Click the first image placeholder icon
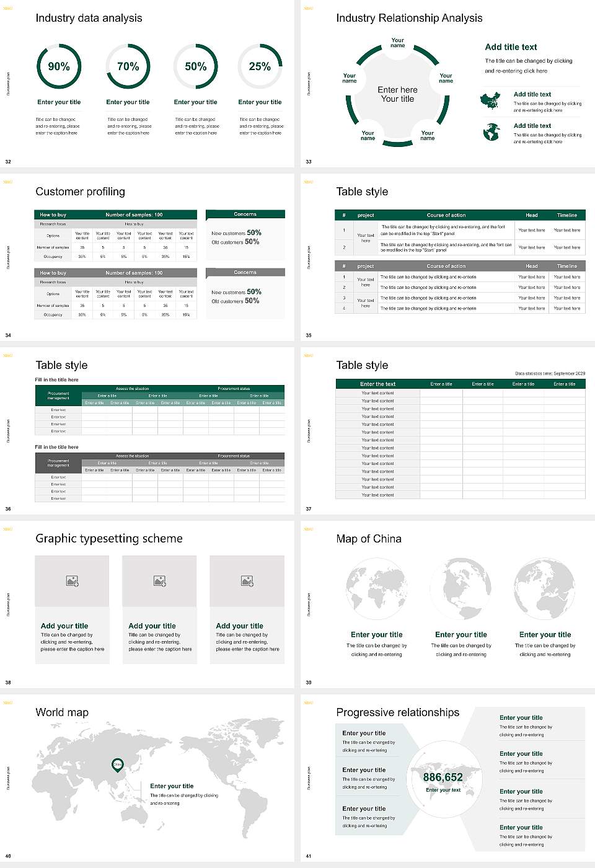595x868 pixels. (72, 582)
